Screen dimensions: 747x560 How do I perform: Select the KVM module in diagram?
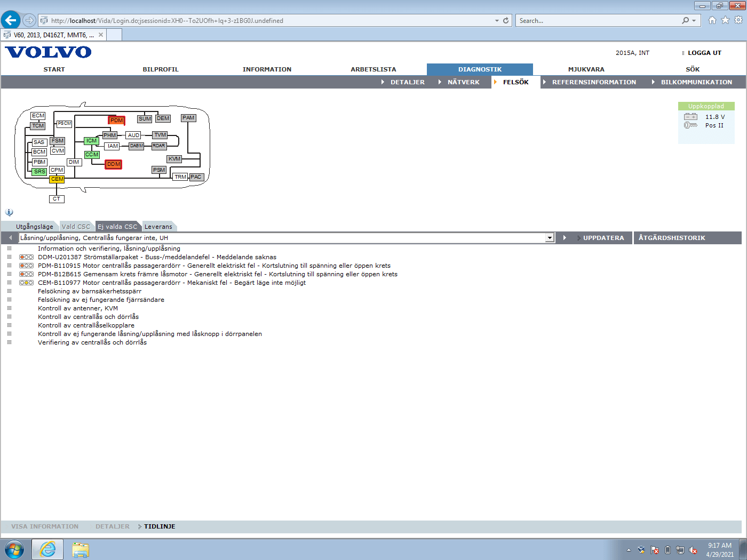[174, 159]
